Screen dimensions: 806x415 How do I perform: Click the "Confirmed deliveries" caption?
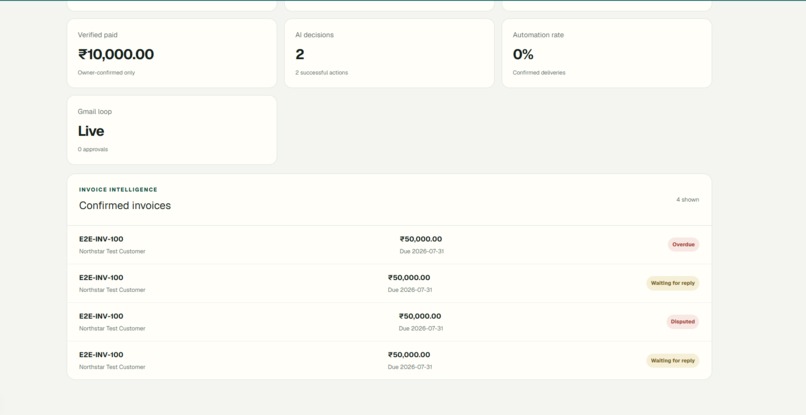point(539,73)
